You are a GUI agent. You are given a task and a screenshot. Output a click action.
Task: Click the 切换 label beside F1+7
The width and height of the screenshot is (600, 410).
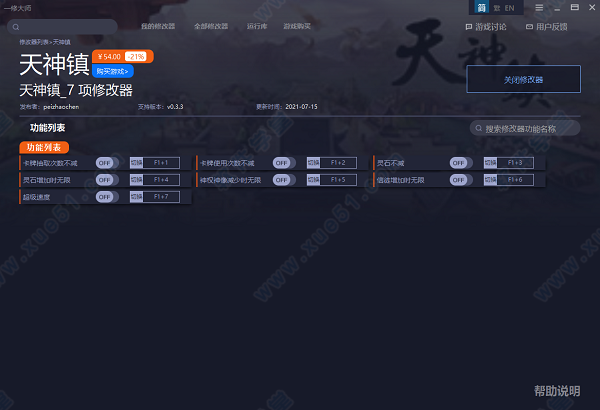click(136, 197)
